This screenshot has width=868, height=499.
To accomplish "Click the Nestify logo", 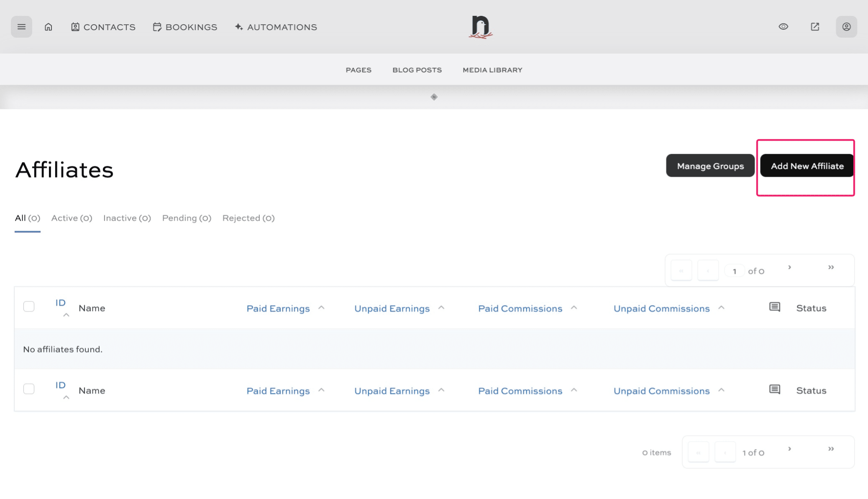I will coord(481,27).
